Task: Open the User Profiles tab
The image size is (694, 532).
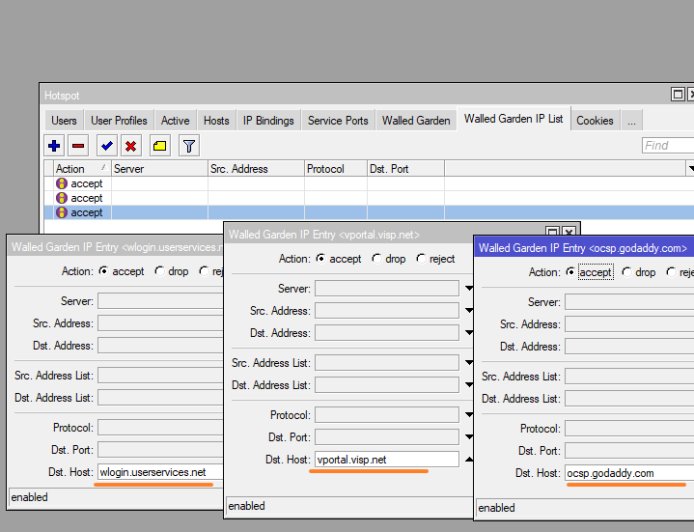Action: pos(119,120)
